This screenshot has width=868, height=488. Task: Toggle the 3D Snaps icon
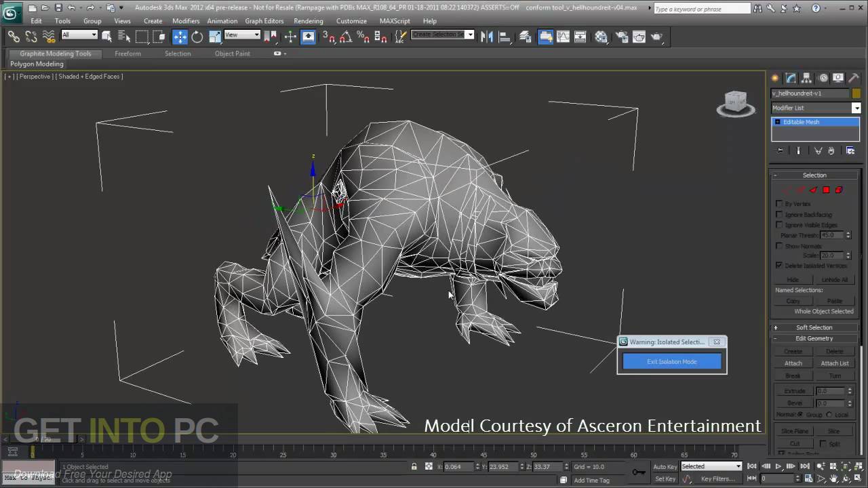pos(328,37)
